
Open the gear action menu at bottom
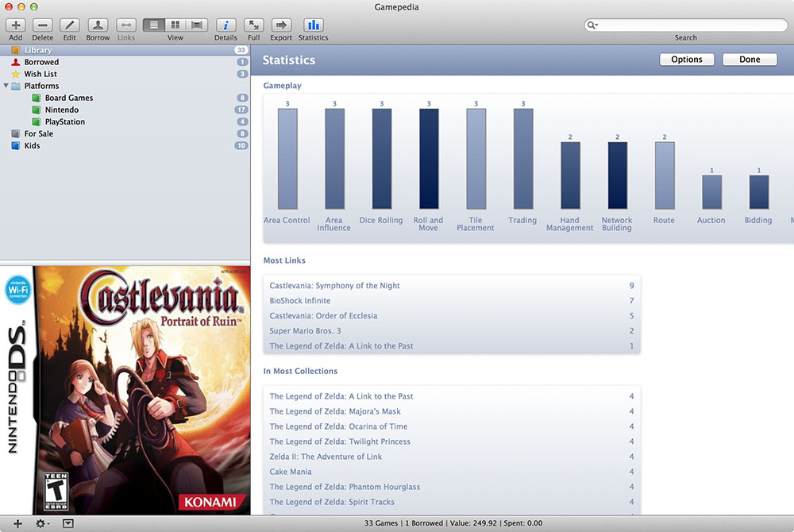(41, 524)
